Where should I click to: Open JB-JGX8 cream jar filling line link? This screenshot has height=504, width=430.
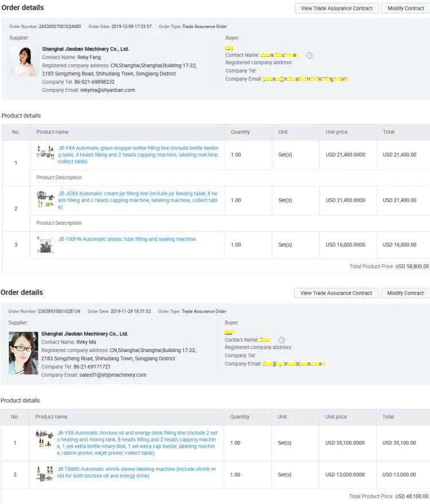[x=138, y=200]
